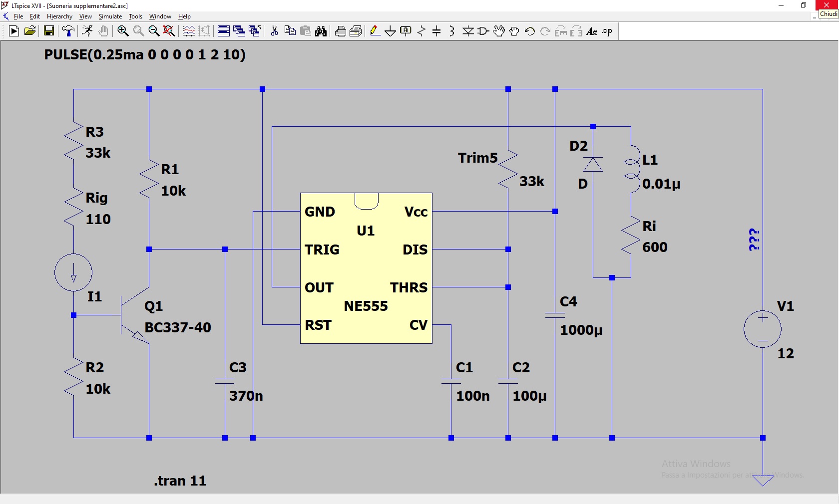The image size is (839, 504).
Task: Select the Draw Wire pencil tool
Action: pos(375,31)
